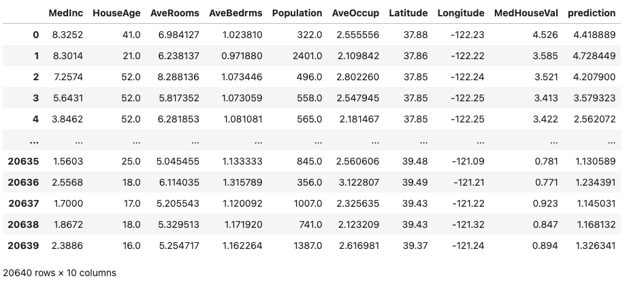Select the AveOccup column header
This screenshot has width=644, height=285.
355,13
